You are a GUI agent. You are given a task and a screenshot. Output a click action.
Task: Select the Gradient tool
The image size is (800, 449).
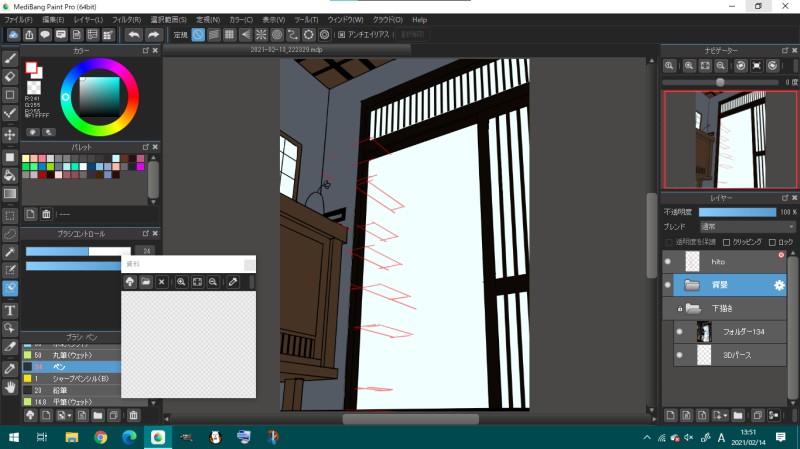[x=10, y=194]
